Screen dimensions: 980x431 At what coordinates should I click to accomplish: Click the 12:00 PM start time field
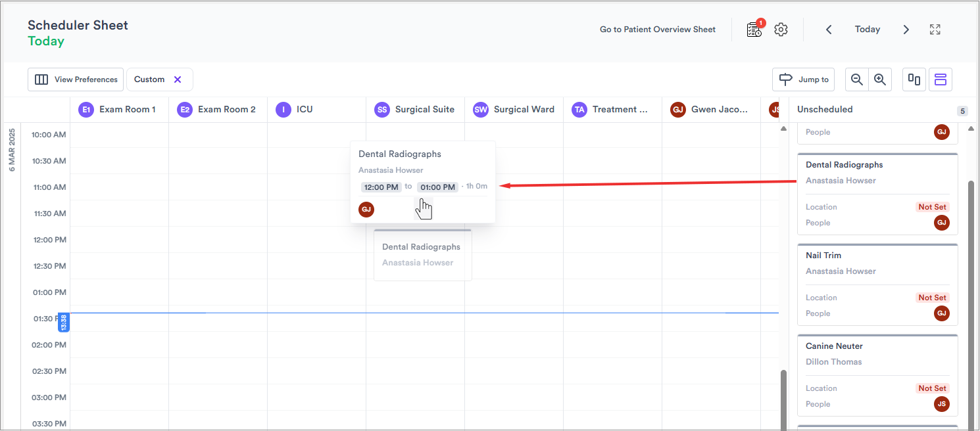(381, 187)
